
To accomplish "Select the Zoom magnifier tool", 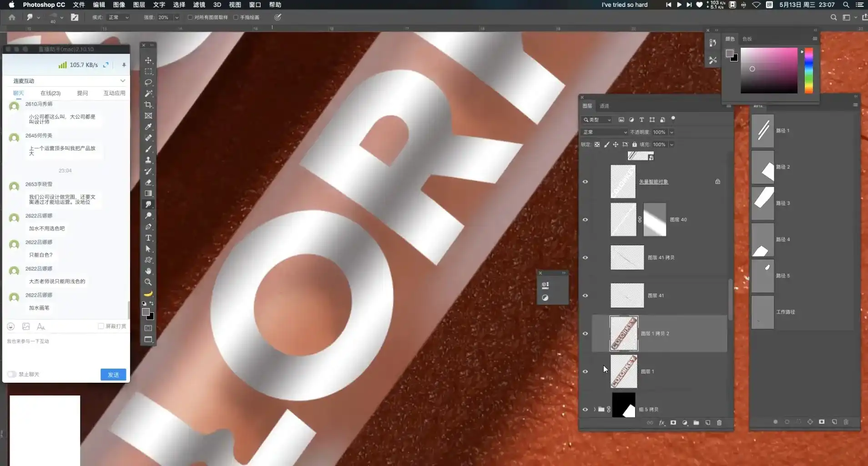I will click(x=148, y=282).
